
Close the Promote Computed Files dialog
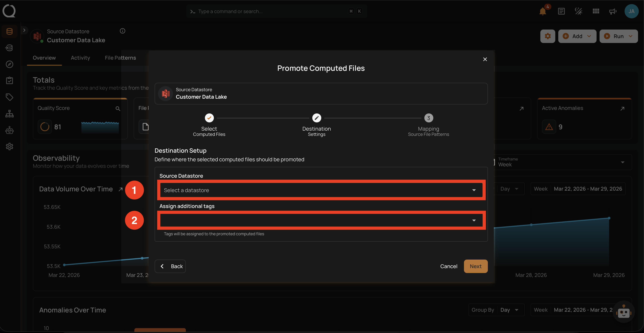(485, 59)
